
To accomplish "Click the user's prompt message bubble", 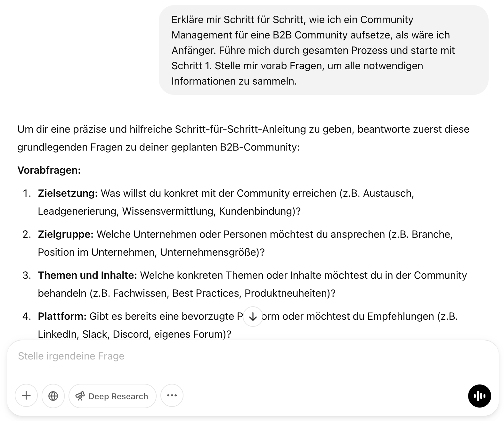I will click(323, 50).
